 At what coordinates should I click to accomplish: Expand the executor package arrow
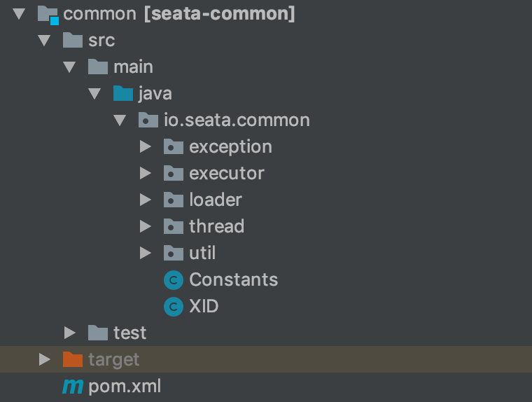click(146, 174)
